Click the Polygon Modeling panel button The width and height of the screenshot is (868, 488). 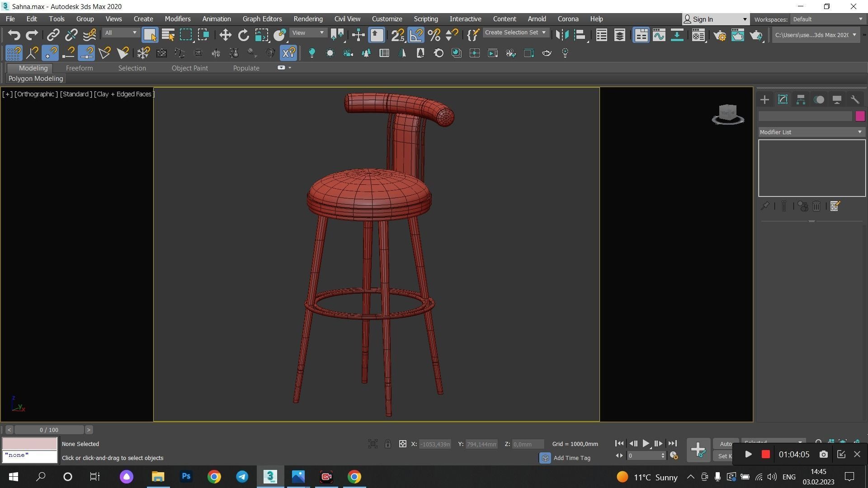(x=36, y=79)
